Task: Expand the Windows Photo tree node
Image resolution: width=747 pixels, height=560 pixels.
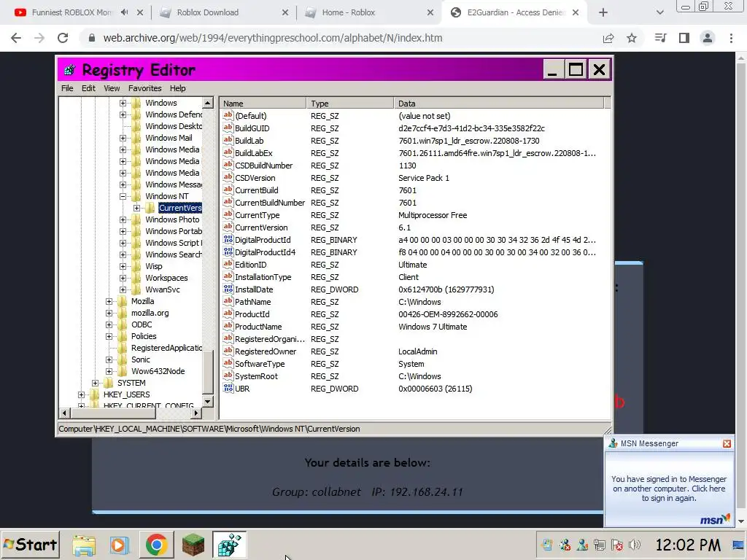Action: pos(123,219)
